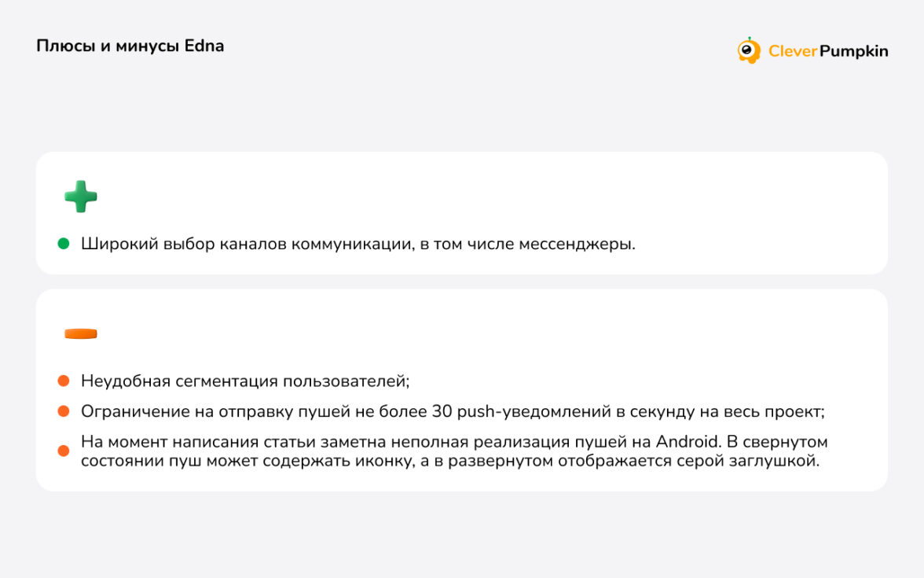Image resolution: width=924 pixels, height=578 pixels.
Task: Click the CleverPumpkin pumpkin mascot logo icon
Action: tap(749, 50)
